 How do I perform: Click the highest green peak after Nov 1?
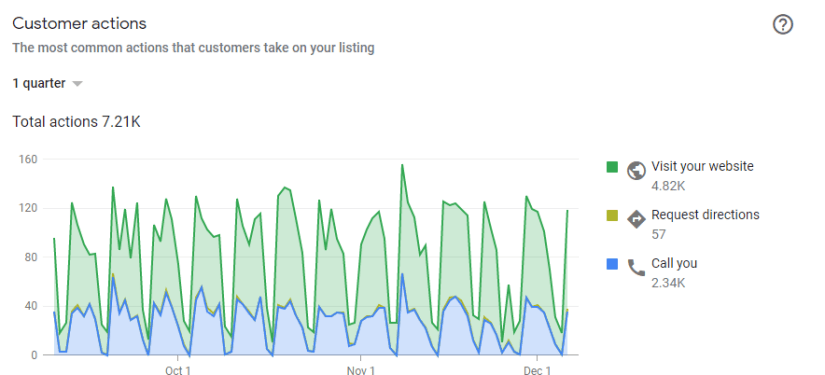coord(403,165)
